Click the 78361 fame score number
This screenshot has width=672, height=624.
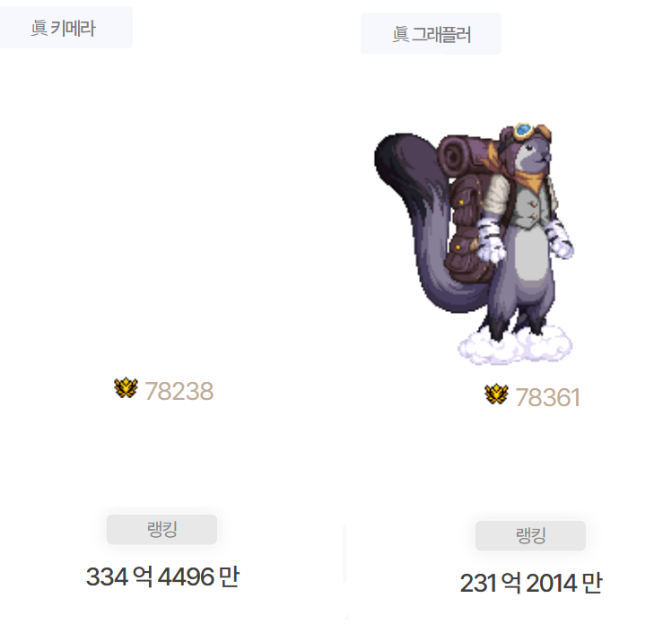point(547,397)
